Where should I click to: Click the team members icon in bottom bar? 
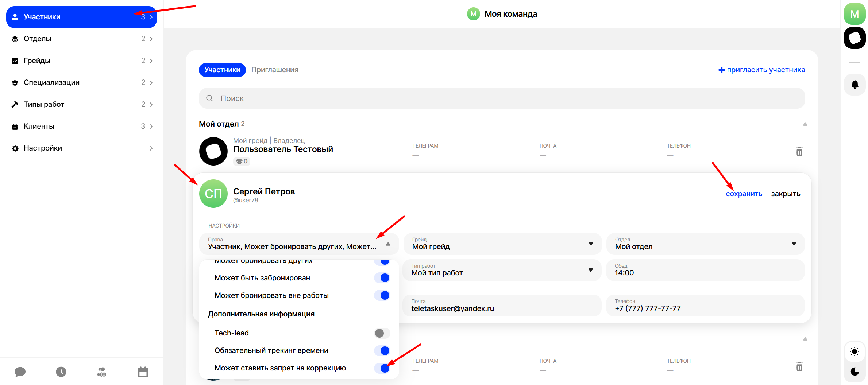click(102, 372)
